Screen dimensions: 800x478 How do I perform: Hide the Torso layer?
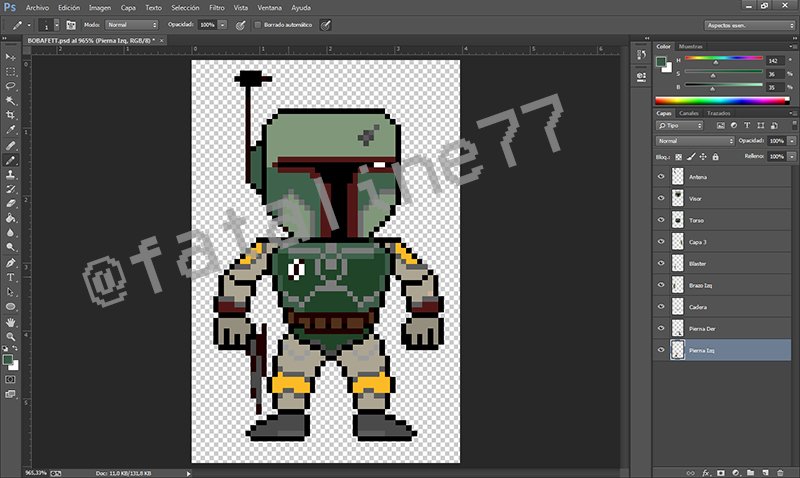pos(661,220)
